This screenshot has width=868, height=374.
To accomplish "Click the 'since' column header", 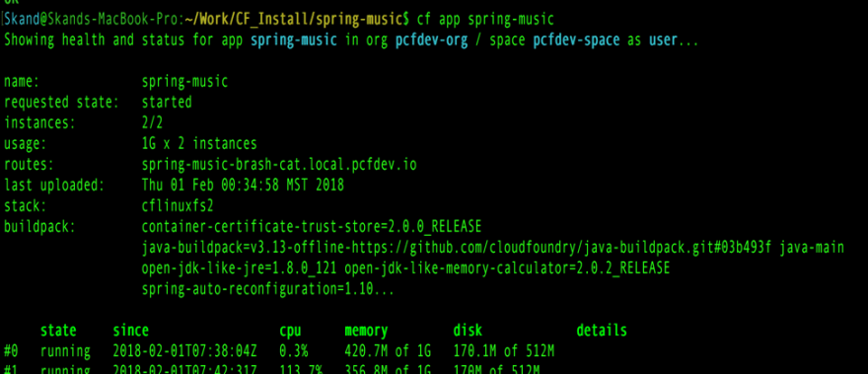I will click(x=130, y=331).
